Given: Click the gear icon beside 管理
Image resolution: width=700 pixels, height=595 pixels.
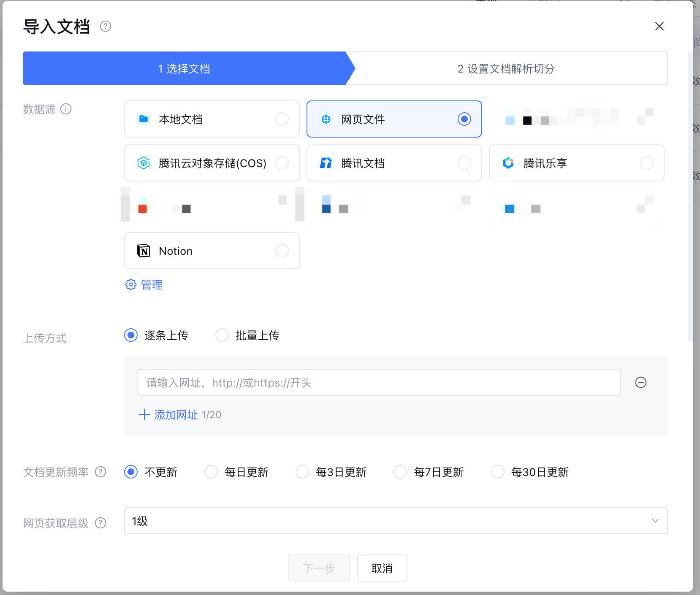Looking at the screenshot, I should (x=131, y=284).
